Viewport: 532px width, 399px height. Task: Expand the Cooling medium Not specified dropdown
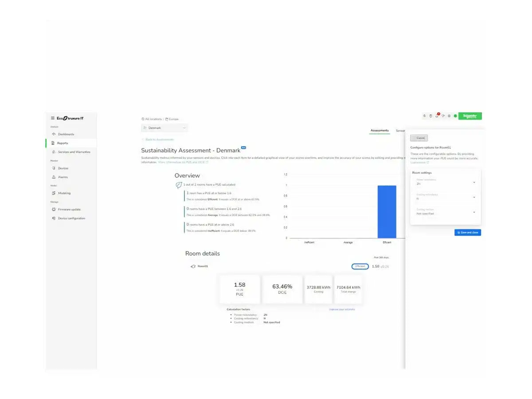445,212
